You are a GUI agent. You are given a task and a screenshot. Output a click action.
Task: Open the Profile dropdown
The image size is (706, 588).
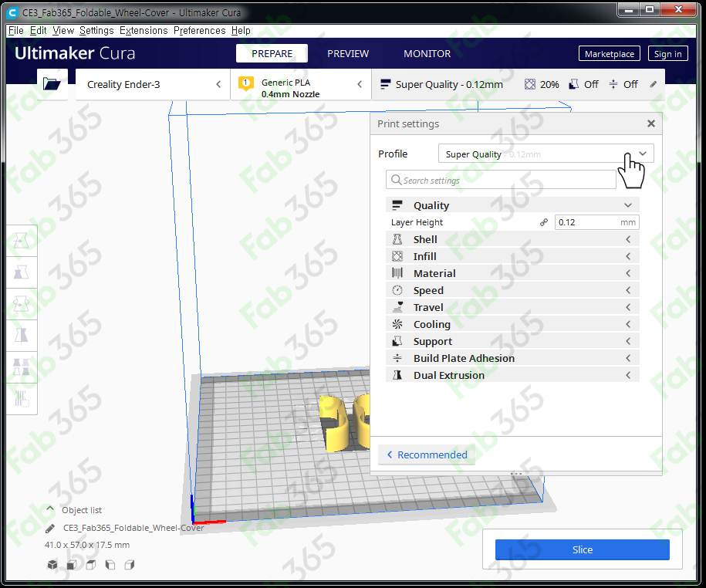point(546,154)
